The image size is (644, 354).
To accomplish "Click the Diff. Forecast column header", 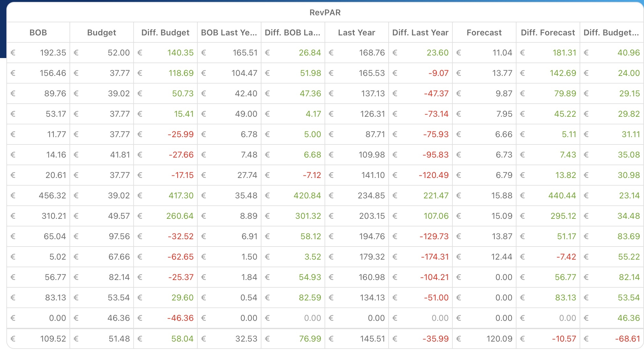I will (x=548, y=33).
